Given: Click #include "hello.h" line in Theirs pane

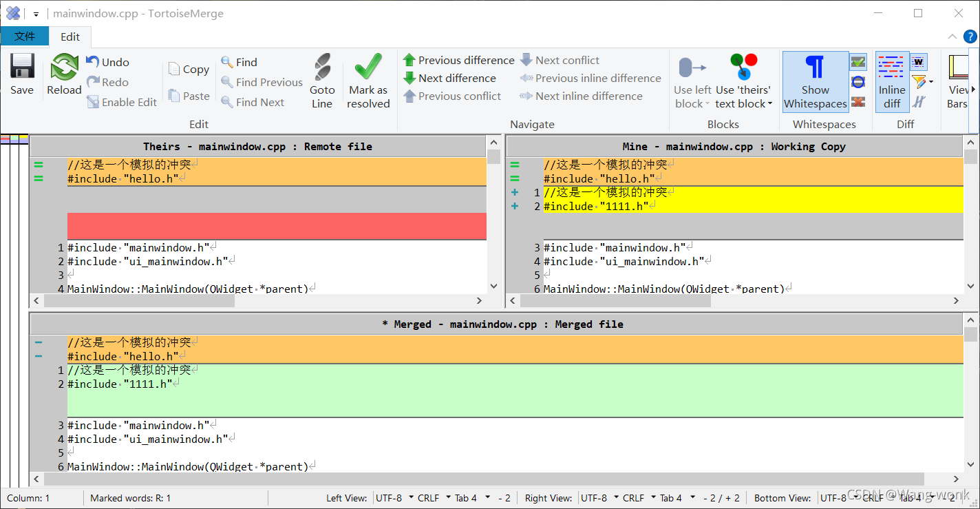Looking at the screenshot, I should (x=277, y=178).
